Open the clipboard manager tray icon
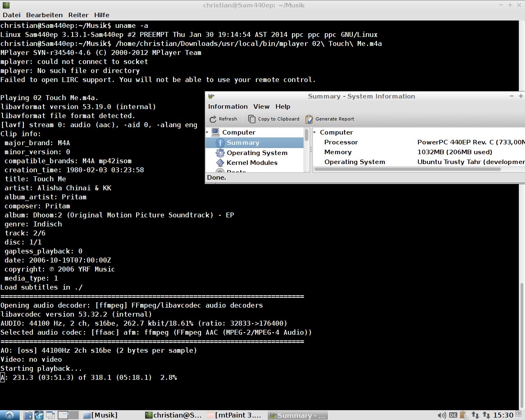525x420 pixels. click(x=464, y=415)
